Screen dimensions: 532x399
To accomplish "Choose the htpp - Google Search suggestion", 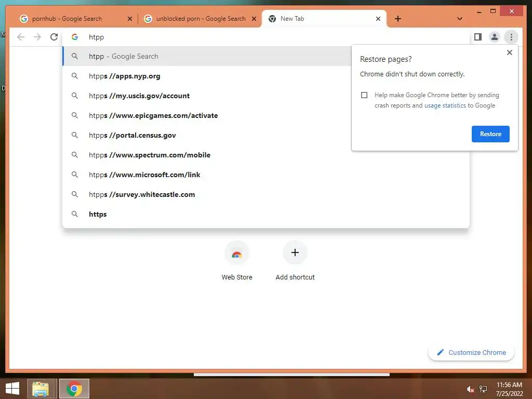I will point(207,56).
